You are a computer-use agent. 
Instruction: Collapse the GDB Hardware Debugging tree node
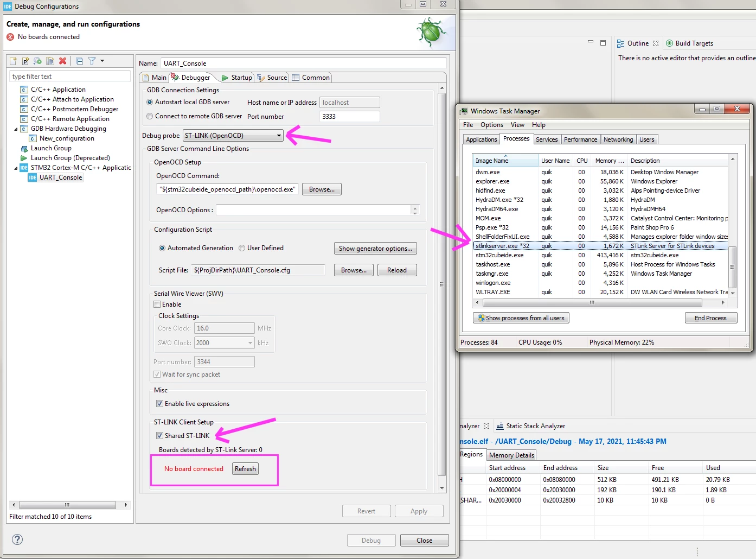click(x=16, y=129)
